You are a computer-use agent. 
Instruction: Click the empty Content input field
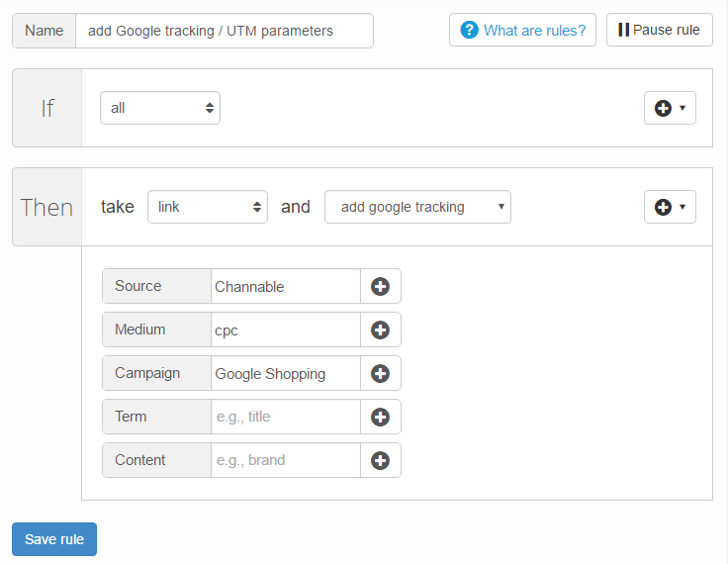click(x=285, y=460)
